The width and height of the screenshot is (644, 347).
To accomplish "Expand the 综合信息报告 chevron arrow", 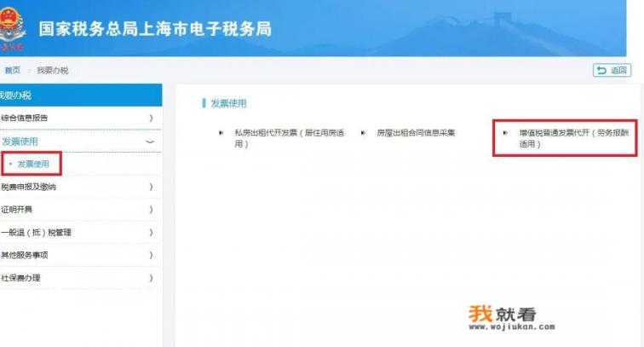I will point(151,119).
